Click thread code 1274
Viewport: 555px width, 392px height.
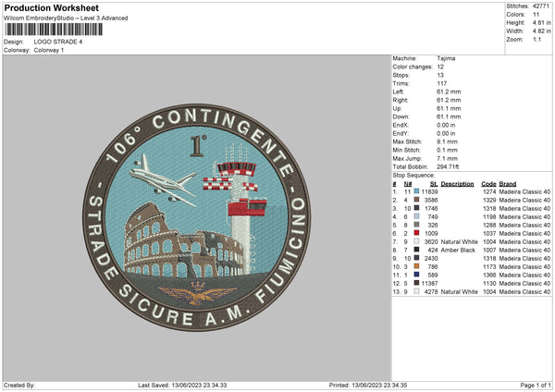[x=489, y=191]
